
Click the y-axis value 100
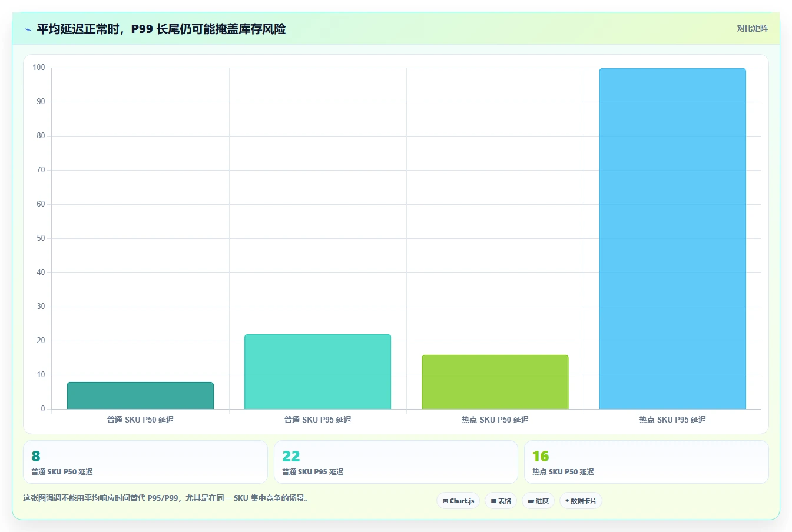coord(39,68)
